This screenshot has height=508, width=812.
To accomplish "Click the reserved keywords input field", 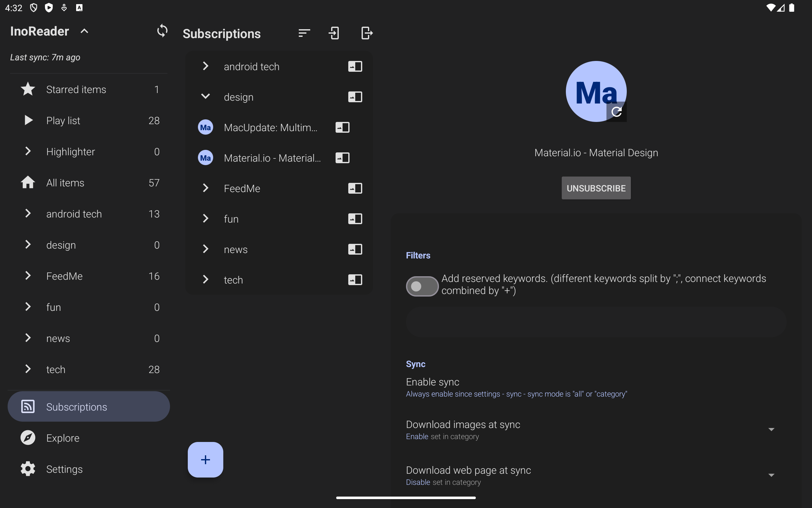I will [596, 322].
